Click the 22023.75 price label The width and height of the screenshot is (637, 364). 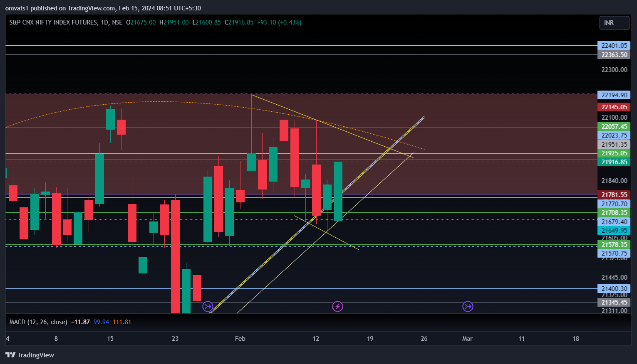(x=614, y=135)
